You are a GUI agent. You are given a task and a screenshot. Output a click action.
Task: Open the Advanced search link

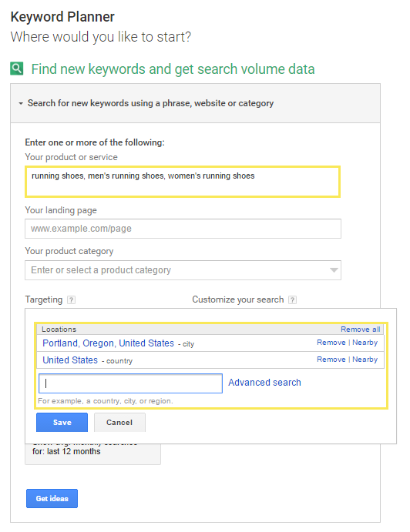click(x=264, y=383)
